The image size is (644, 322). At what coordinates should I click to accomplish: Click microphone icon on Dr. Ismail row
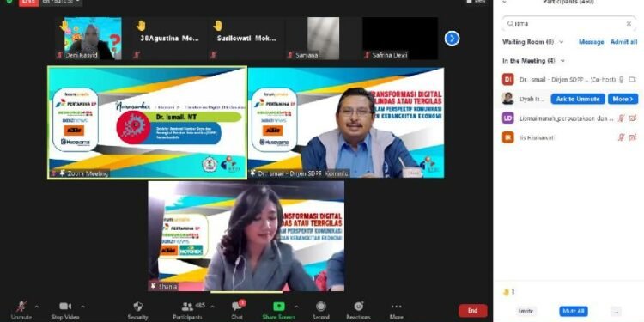621,80
